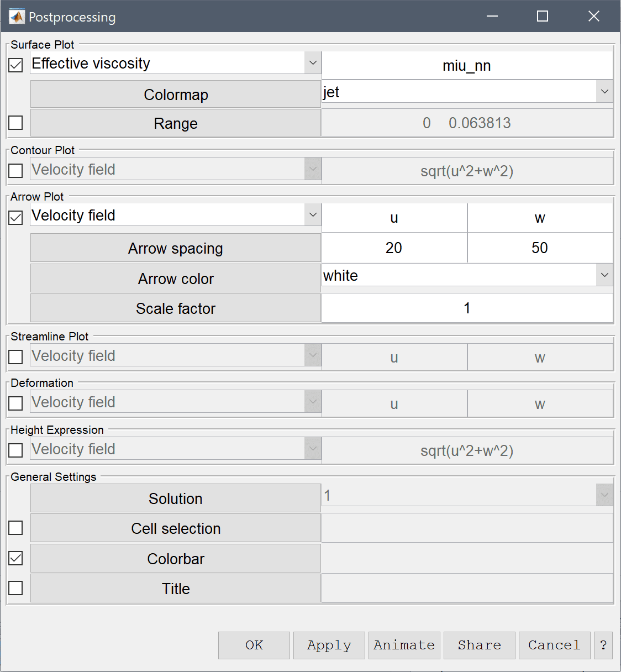Expand the arrow plot Velocity field dropdown
This screenshot has width=621, height=672.
176,215
